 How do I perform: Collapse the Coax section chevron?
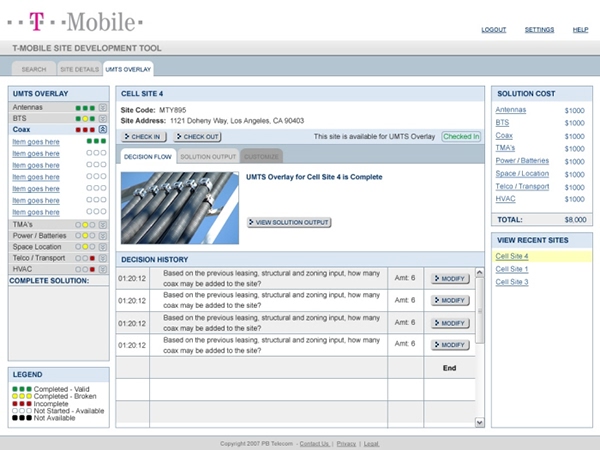pos(103,129)
